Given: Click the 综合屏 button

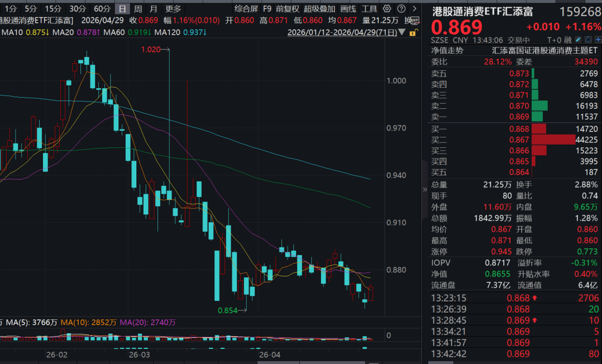Looking at the screenshot, I should click(246, 9).
